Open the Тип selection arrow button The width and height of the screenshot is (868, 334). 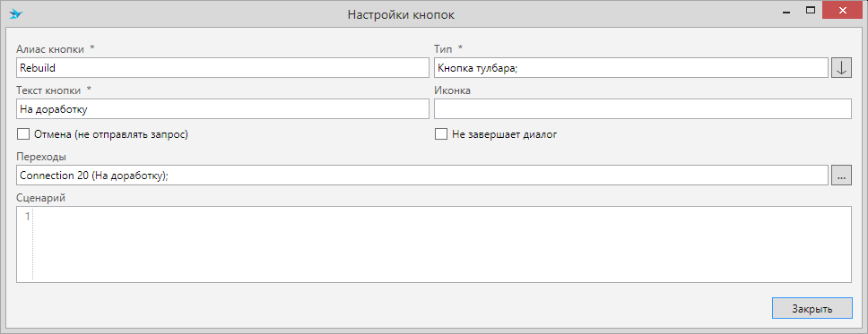pos(841,68)
